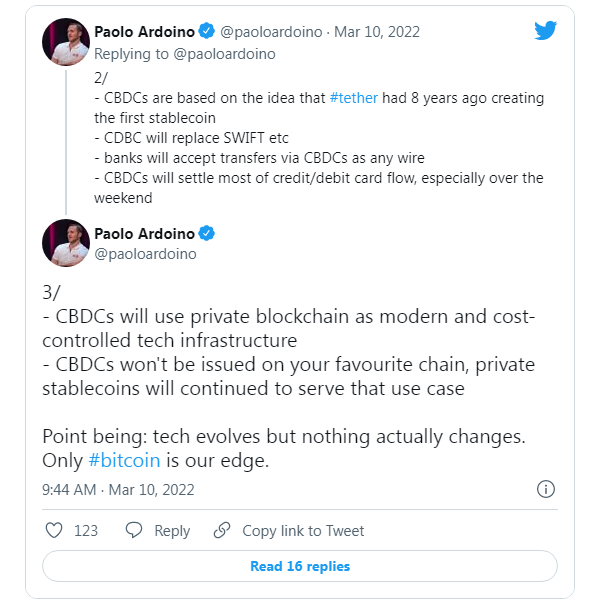Click Copy link to Tweet

[x=303, y=531]
